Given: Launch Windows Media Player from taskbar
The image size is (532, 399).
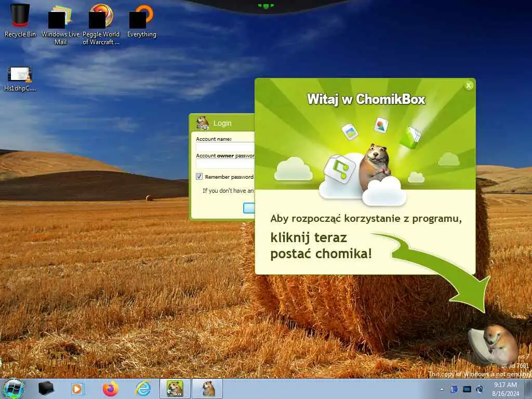Looking at the screenshot, I should 78,389.
